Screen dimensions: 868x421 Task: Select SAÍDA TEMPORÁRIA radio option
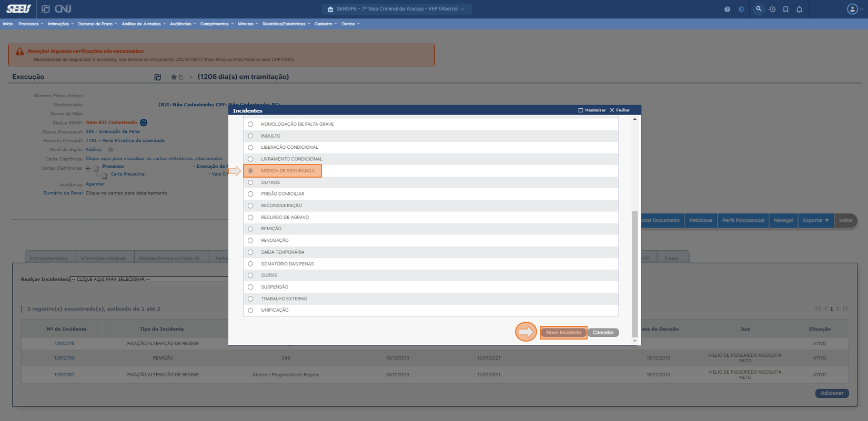tap(250, 252)
